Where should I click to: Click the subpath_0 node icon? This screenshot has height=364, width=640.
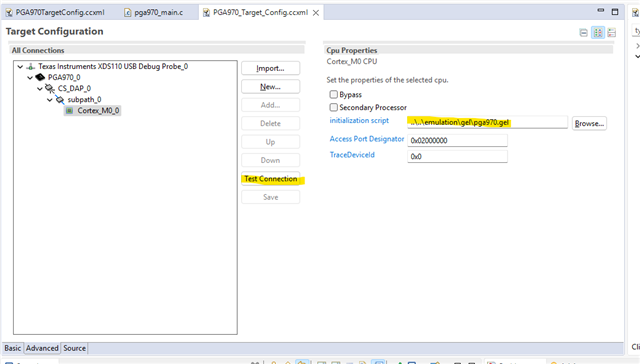[x=60, y=99]
